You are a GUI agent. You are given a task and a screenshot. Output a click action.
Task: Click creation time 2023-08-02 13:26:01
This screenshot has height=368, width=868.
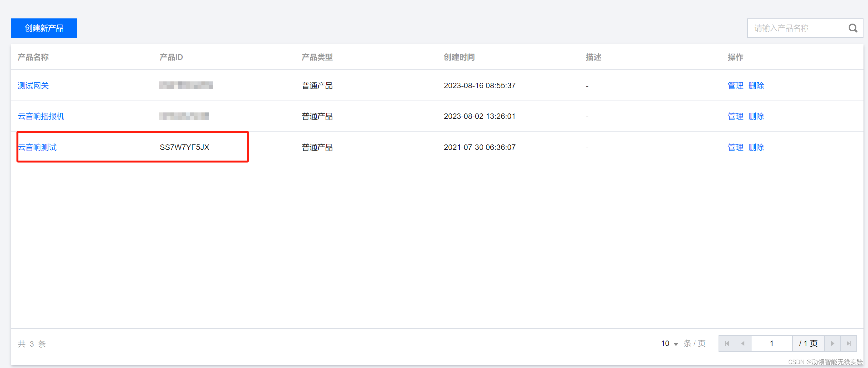pyautogui.click(x=479, y=116)
